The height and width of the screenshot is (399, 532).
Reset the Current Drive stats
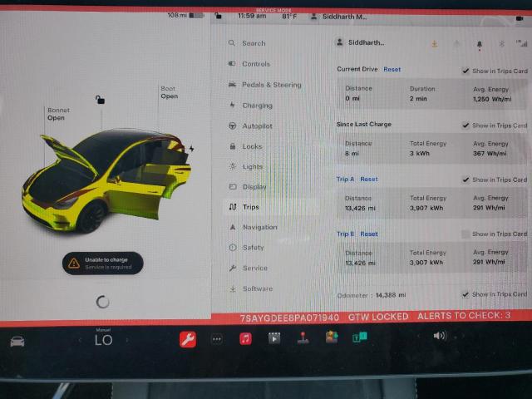pyautogui.click(x=392, y=69)
